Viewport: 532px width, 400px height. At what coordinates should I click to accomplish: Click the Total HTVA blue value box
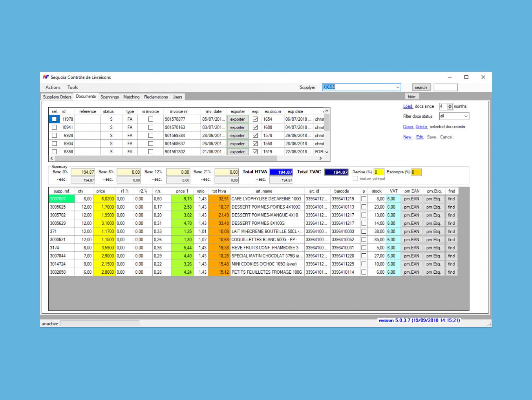[281, 172]
